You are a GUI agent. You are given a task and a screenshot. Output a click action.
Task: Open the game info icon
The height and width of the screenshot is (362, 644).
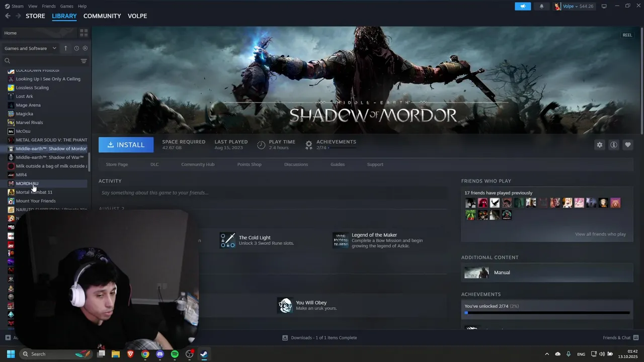tap(613, 145)
